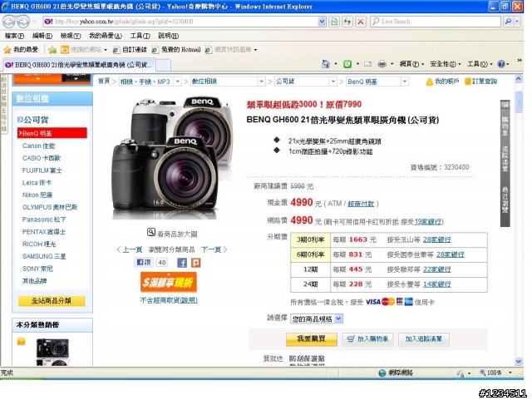The image size is (532, 400).
Task: Open the address bar history dropdown arrow
Action: [x=322, y=22]
